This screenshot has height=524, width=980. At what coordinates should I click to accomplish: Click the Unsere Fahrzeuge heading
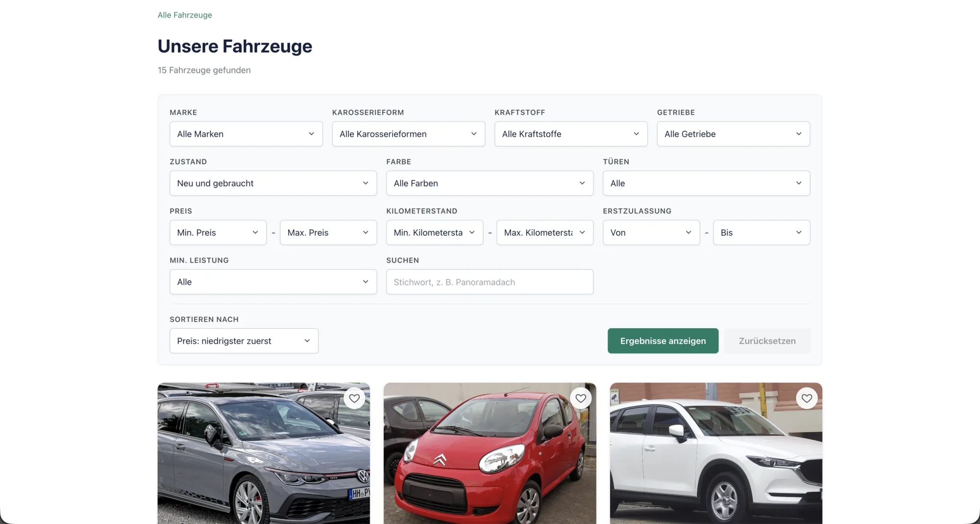(x=235, y=46)
